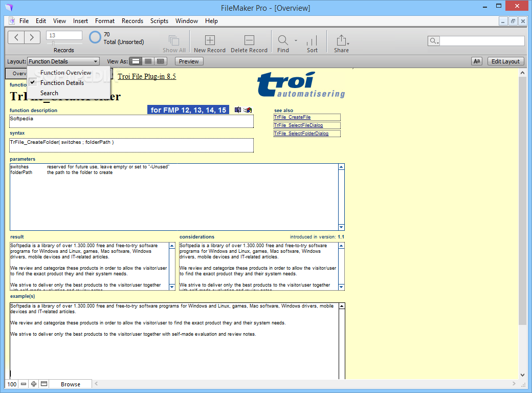Open Find mode magnifier icon
532x393 pixels.
[282, 40]
